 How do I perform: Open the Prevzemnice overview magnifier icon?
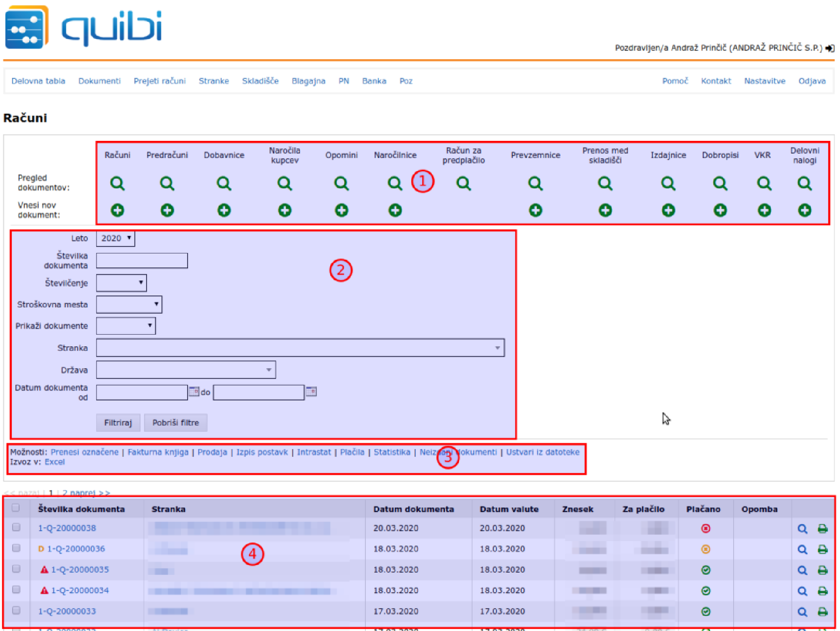pyautogui.click(x=535, y=183)
